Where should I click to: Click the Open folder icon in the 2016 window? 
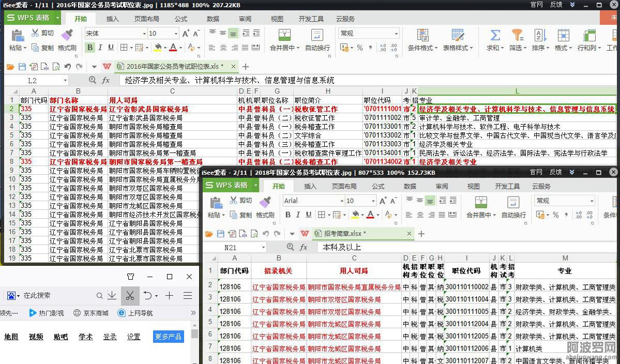click(10, 67)
